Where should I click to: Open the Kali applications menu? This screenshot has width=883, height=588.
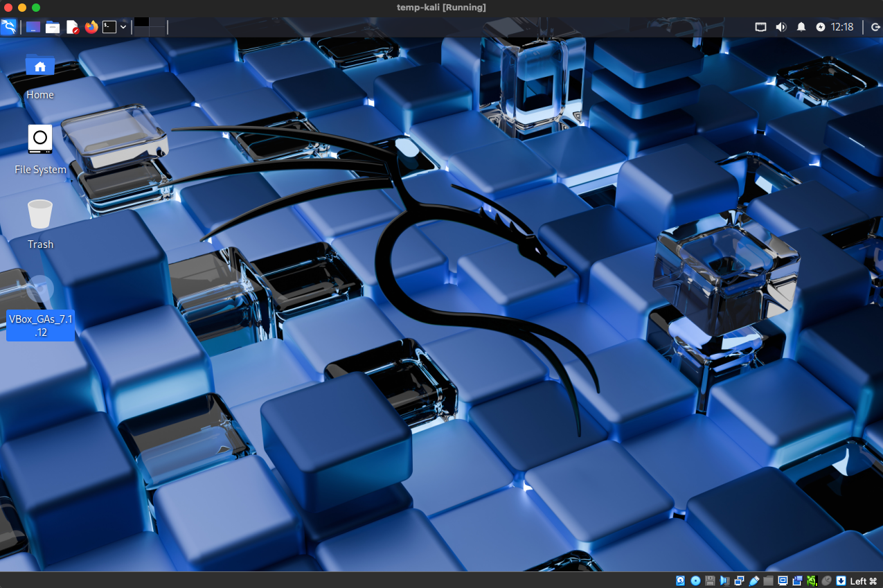click(x=8, y=27)
